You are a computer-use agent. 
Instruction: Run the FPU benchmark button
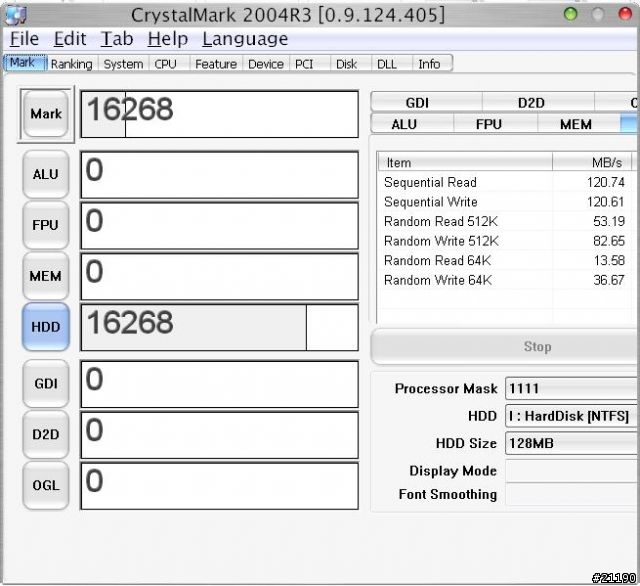46,225
